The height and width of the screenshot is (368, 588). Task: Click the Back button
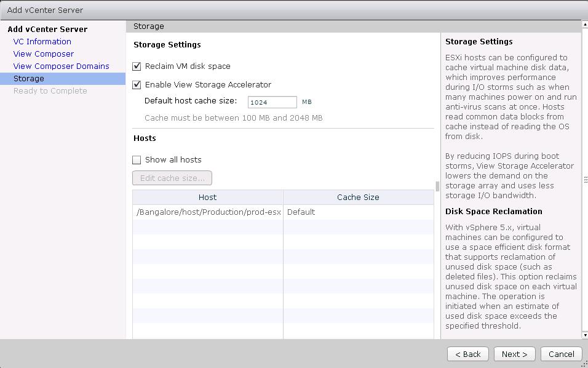pyautogui.click(x=468, y=354)
